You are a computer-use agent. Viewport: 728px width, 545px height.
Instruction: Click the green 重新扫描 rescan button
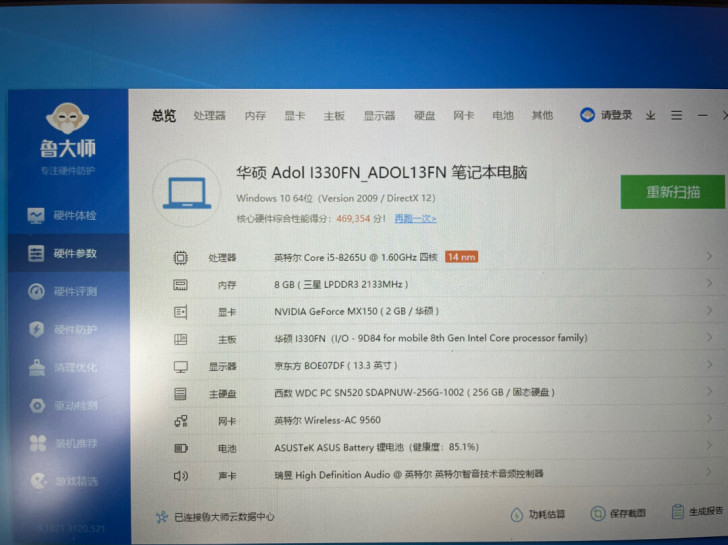[x=672, y=192]
